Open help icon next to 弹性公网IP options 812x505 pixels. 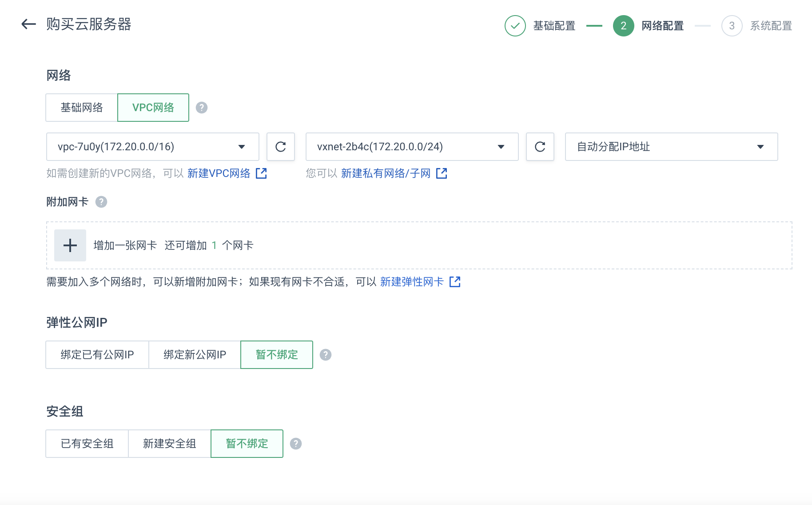[x=326, y=355]
